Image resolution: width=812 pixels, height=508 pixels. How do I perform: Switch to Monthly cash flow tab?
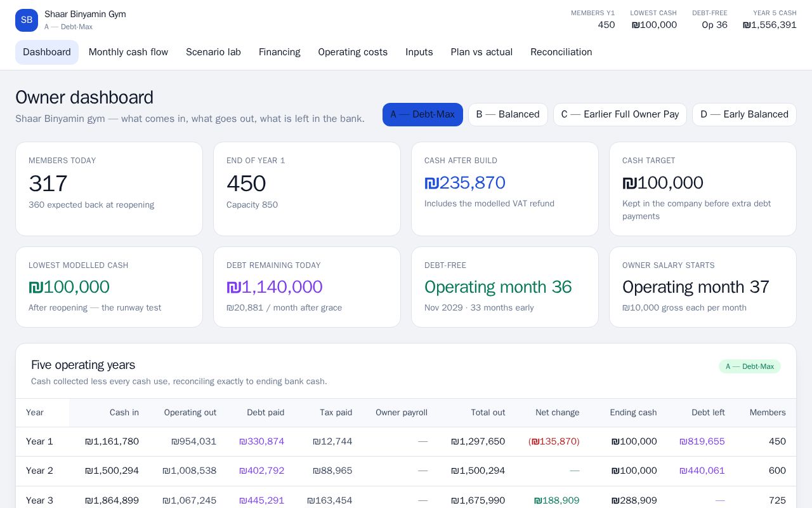pyautogui.click(x=128, y=52)
